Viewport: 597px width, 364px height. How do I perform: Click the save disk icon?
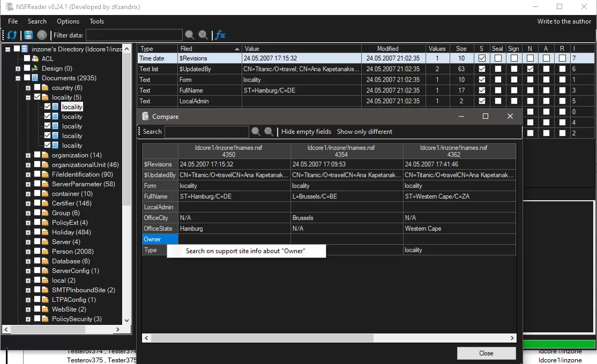click(28, 35)
